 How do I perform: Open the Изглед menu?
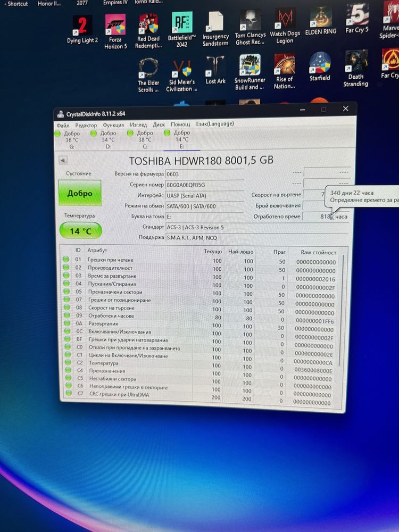coord(138,124)
